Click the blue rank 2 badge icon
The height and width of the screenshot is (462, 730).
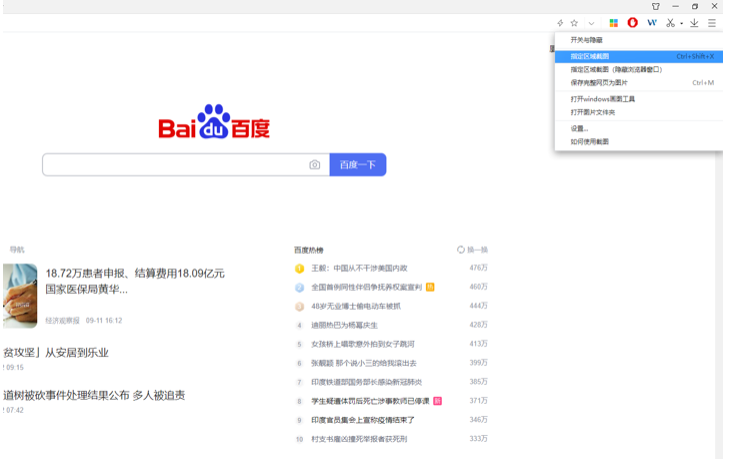point(299,288)
